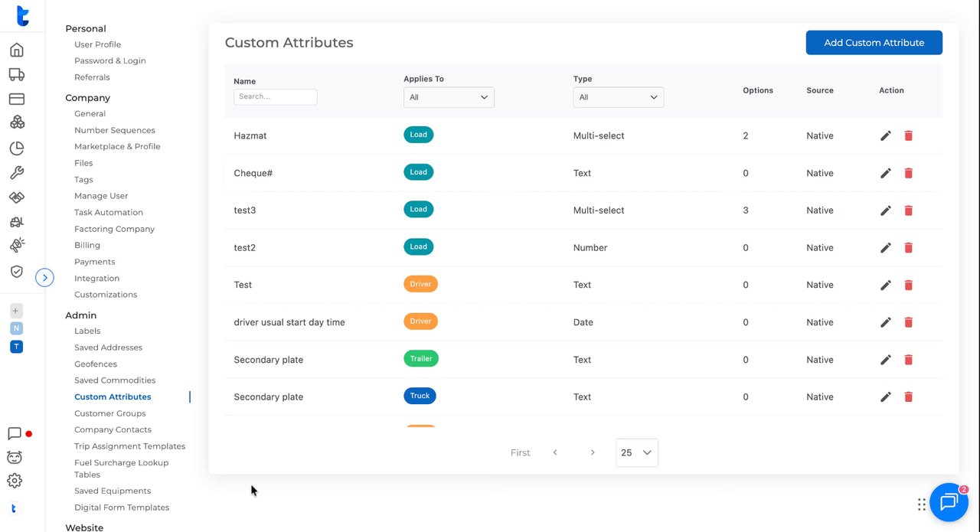Screen dimensions: 980x532
Task: Click the Truck tag for Secondary plate
Action: click(x=420, y=396)
